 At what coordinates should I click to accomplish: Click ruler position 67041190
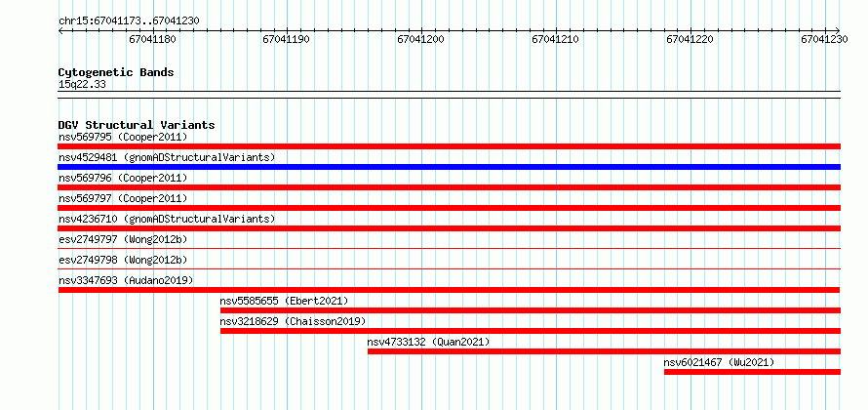287,39
